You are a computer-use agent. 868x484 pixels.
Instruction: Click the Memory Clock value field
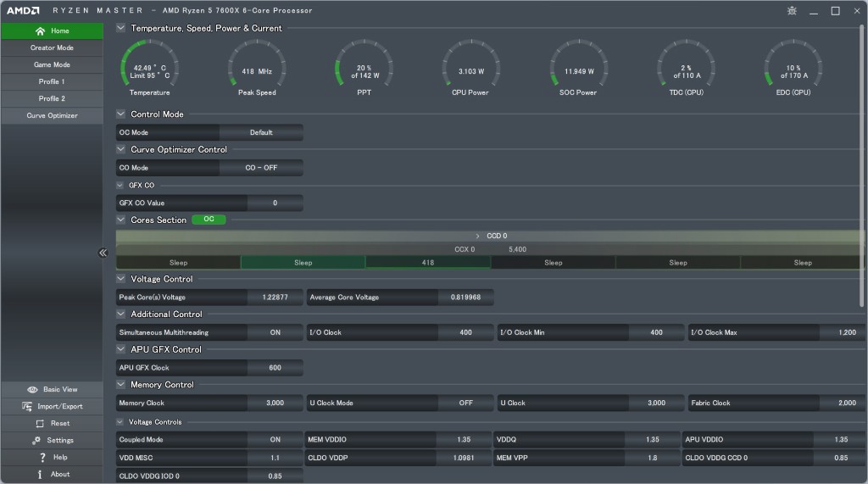pyautogui.click(x=275, y=403)
